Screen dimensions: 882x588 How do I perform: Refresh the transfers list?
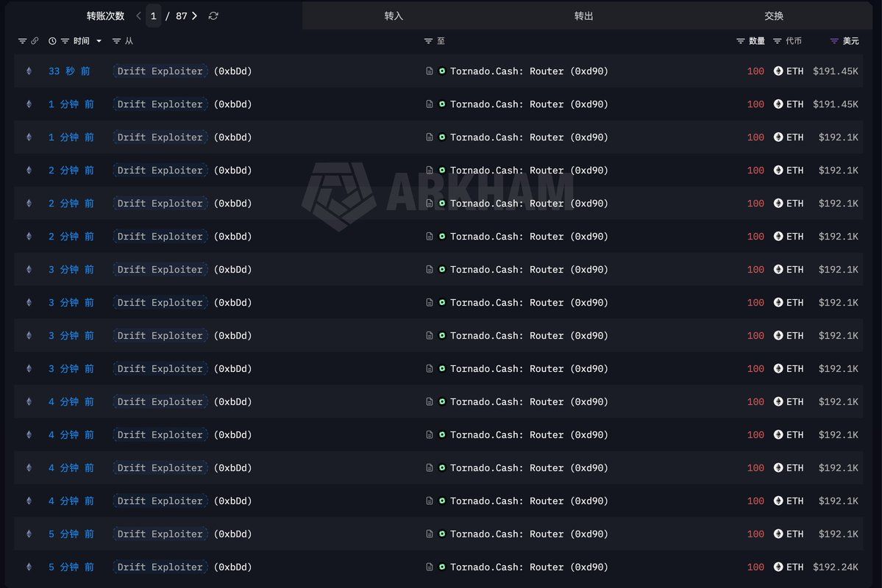213,15
